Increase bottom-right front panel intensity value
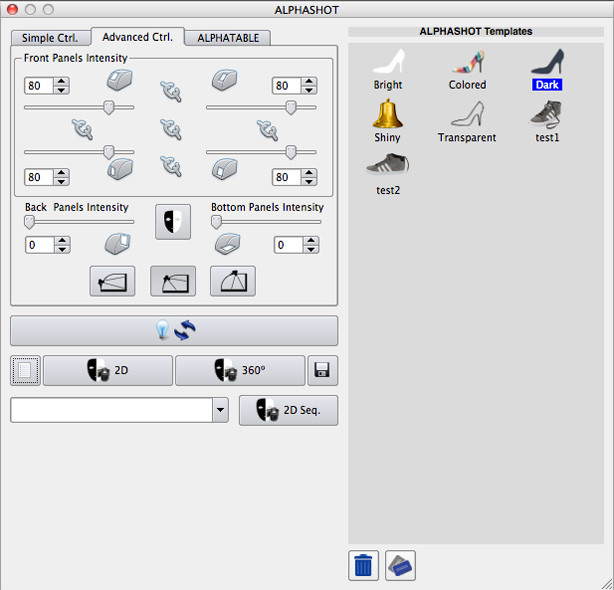This screenshot has height=590, width=614. pyautogui.click(x=309, y=173)
